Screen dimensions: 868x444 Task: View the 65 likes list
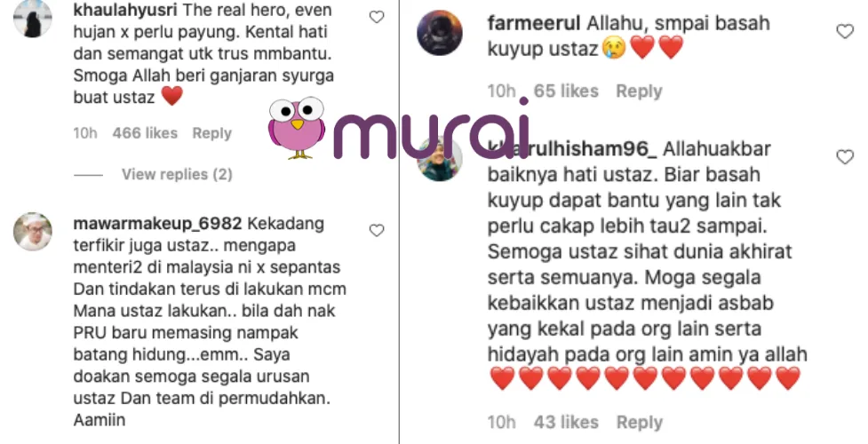[x=566, y=91]
